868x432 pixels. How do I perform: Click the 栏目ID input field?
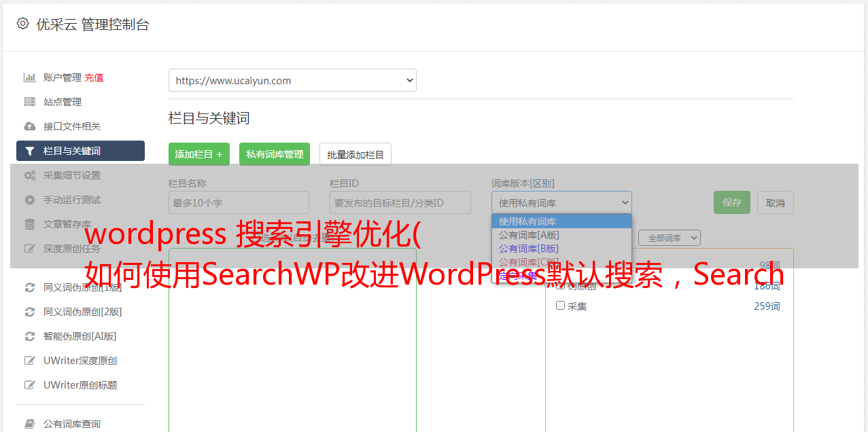coord(400,202)
